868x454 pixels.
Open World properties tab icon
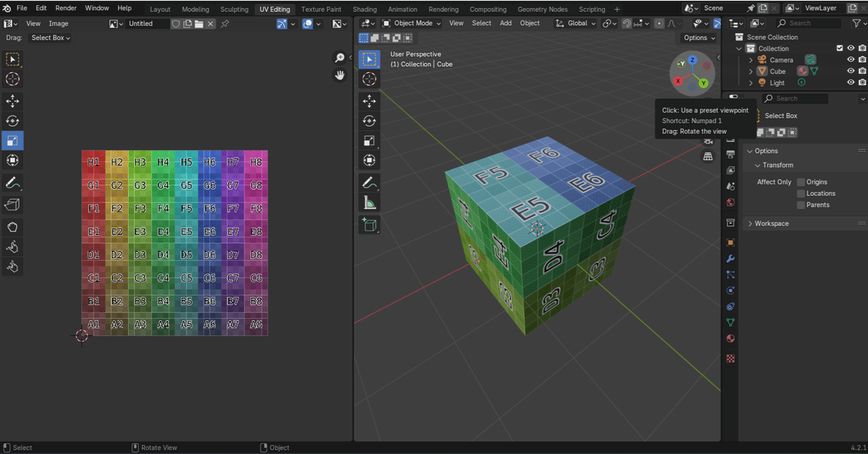point(731,202)
